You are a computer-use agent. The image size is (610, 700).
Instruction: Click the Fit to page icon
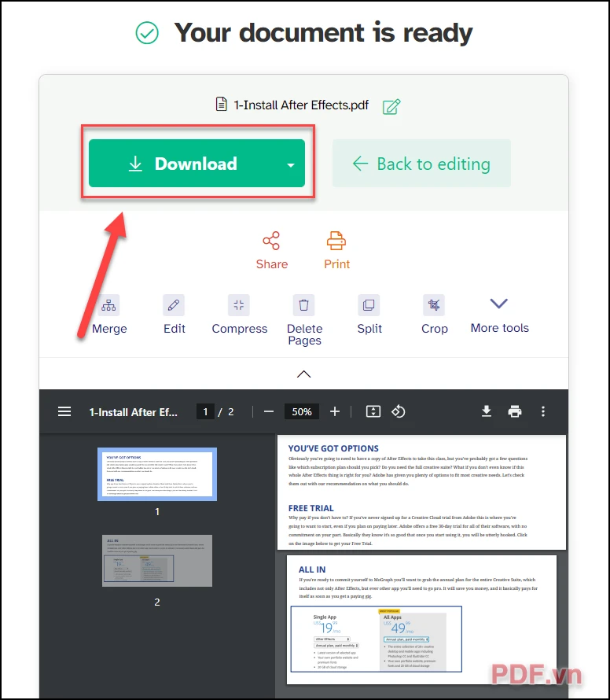373,411
